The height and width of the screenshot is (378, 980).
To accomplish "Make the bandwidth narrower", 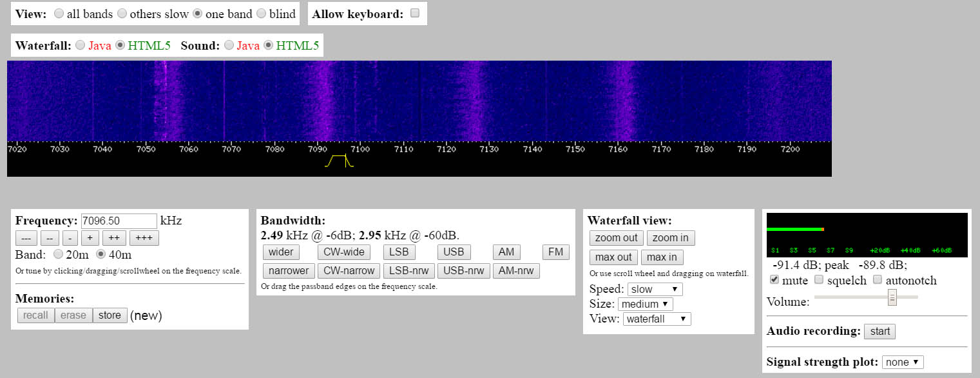I will (x=289, y=270).
